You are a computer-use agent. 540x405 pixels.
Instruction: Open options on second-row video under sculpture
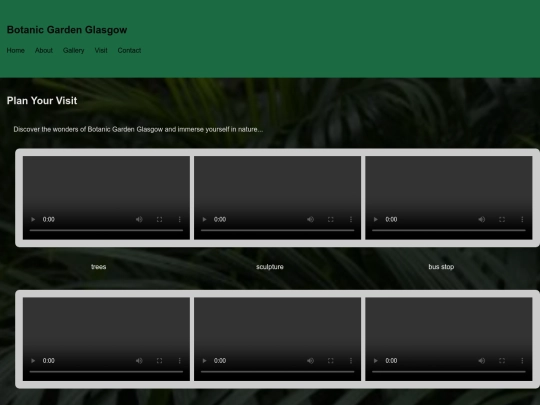tap(351, 361)
